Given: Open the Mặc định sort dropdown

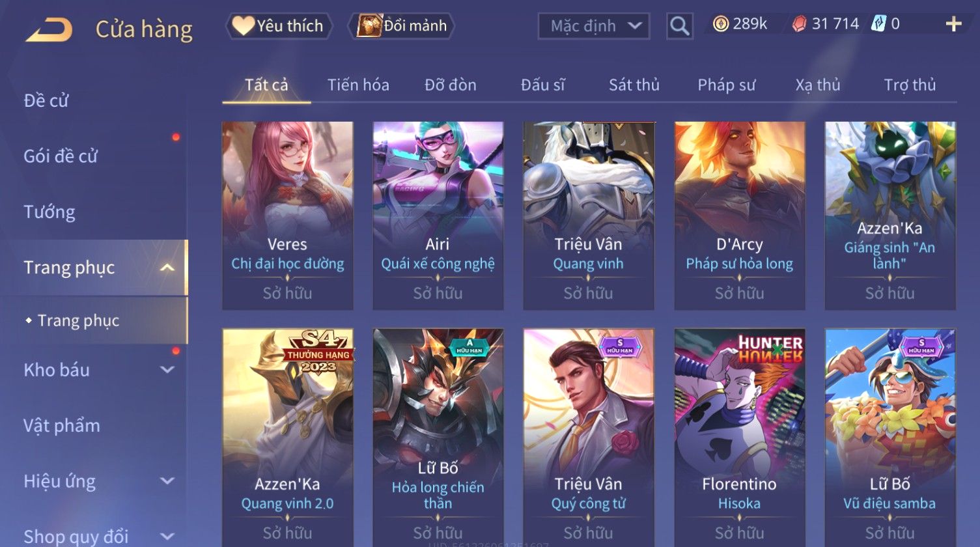Looking at the screenshot, I should (593, 26).
